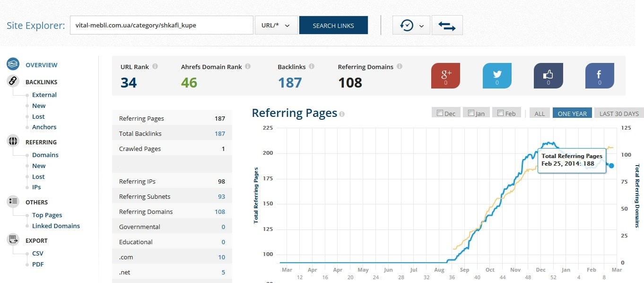Viewport: 644px width, 283px height.
Task: Open the URL/* mode dropdown
Action: [x=276, y=26]
